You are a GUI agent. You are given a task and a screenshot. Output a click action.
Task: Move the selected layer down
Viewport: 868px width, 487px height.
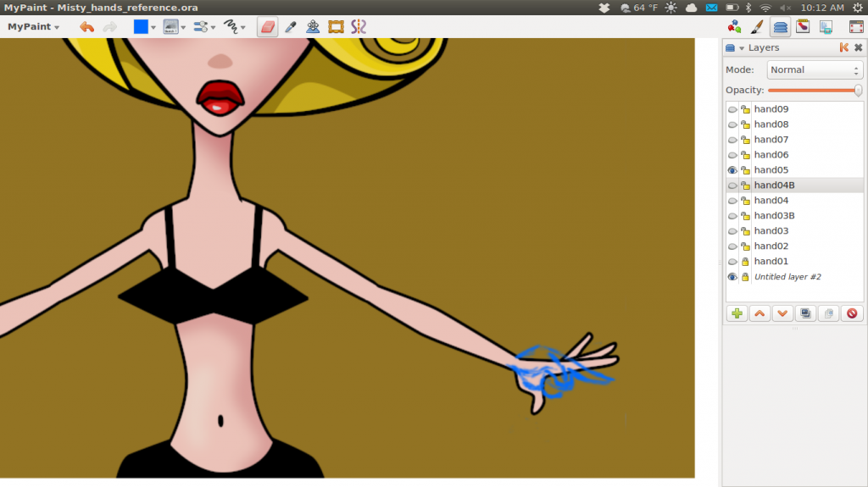click(782, 313)
